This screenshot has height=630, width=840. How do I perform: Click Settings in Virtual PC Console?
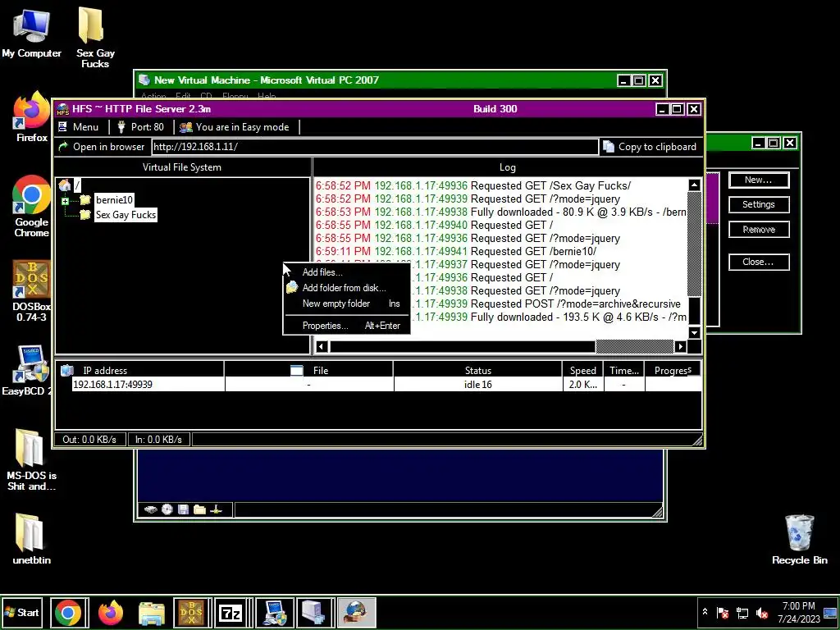point(759,204)
